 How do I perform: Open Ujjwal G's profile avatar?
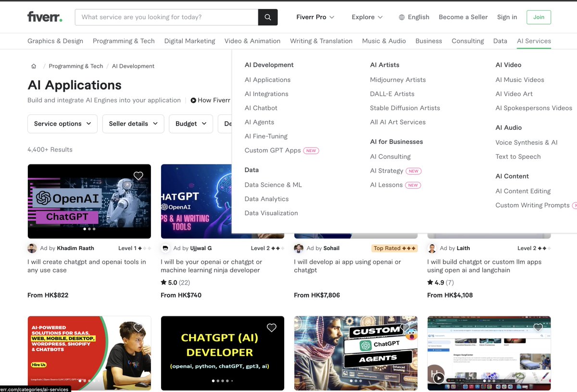[x=165, y=248]
